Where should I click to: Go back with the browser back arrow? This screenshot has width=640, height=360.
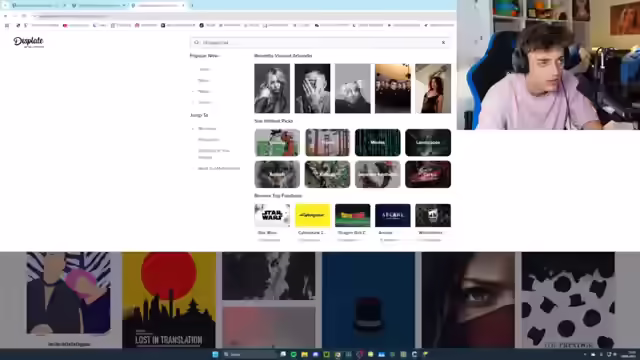6,16
